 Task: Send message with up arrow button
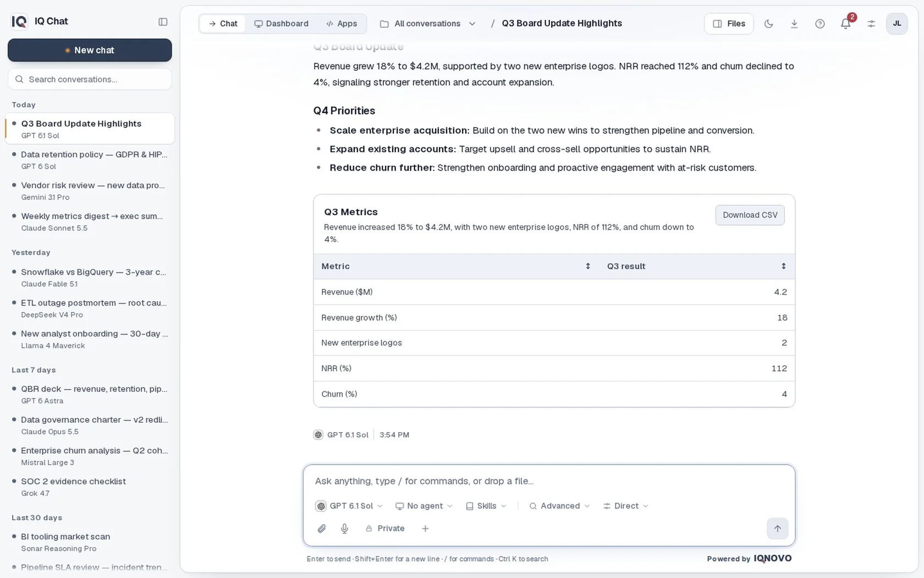[x=778, y=528]
